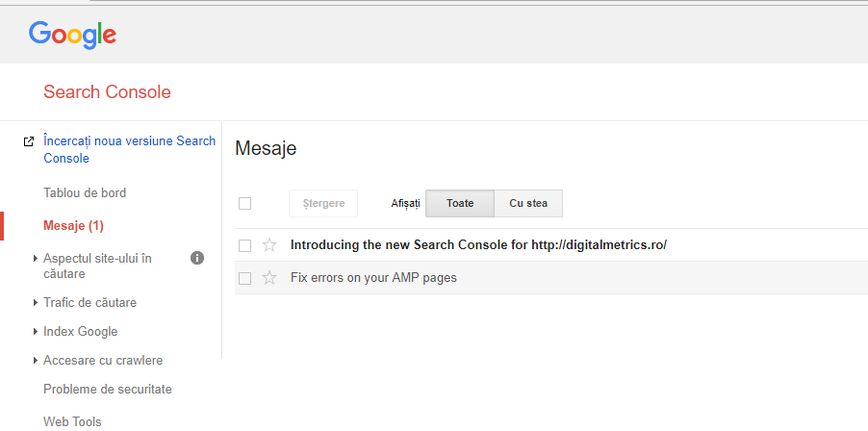Screen dimensions: 868x431
Task: Expand the Accesare cu crawlere section
Action: click(x=36, y=361)
